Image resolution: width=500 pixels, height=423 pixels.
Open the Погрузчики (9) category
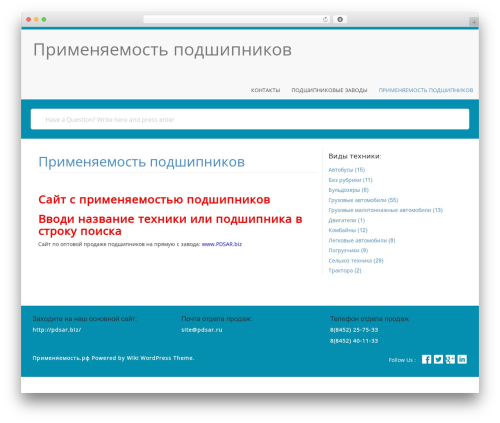(348, 250)
